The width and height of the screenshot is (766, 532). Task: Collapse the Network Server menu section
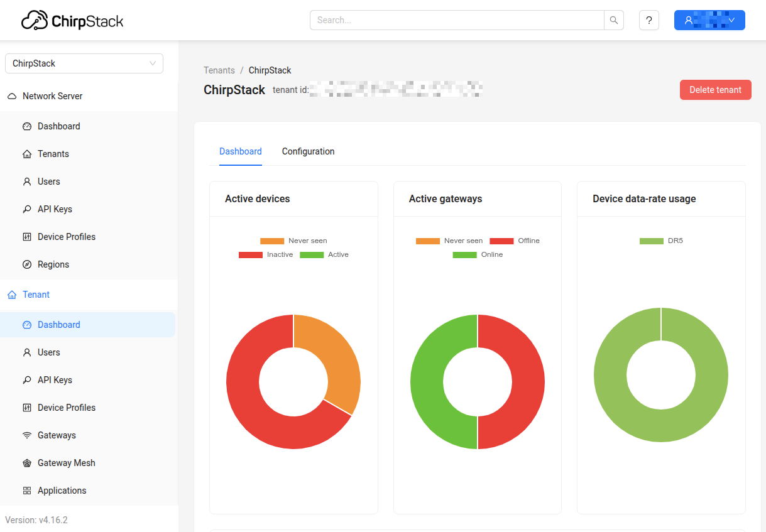point(89,96)
